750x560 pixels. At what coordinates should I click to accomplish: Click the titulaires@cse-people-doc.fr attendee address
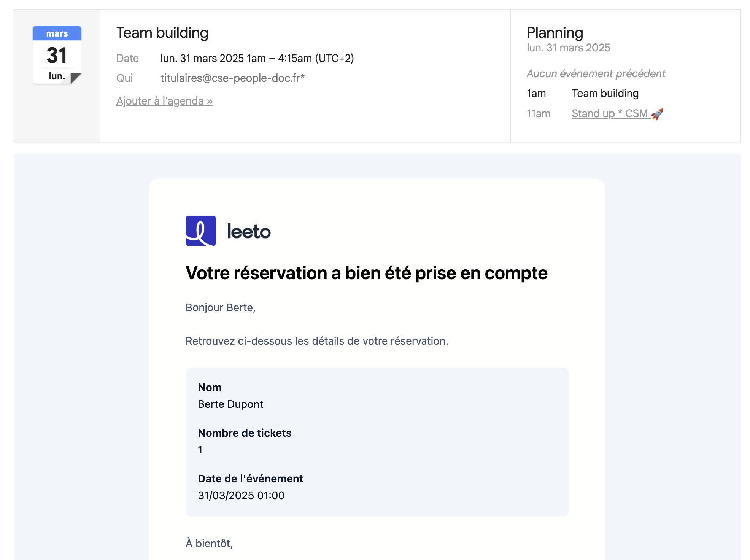click(x=232, y=78)
